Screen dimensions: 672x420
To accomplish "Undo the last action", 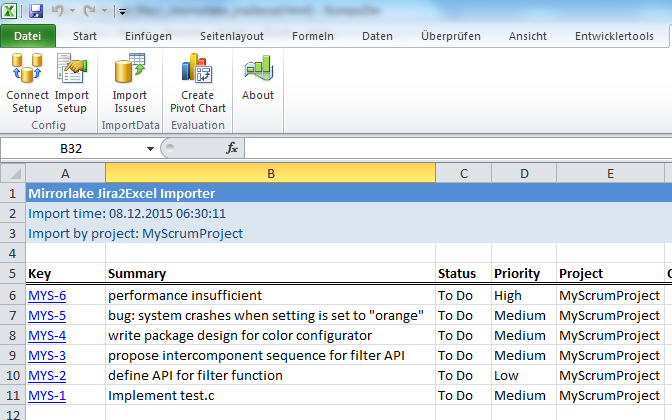I will pos(57,11).
